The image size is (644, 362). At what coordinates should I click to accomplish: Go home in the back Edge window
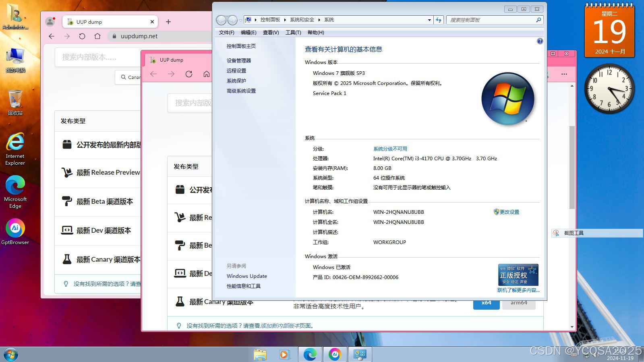pyautogui.click(x=97, y=36)
